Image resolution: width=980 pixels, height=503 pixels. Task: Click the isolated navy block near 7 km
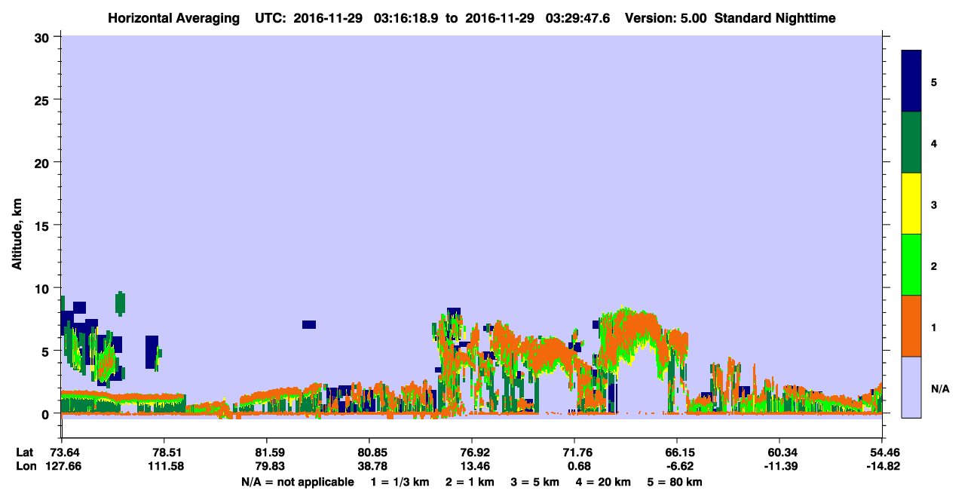(309, 324)
